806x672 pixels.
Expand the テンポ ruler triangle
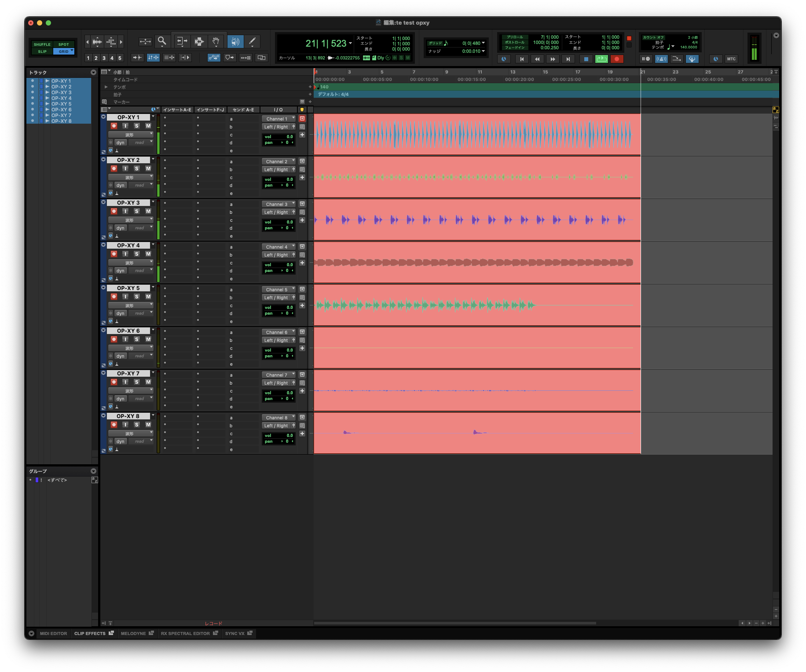click(x=106, y=87)
